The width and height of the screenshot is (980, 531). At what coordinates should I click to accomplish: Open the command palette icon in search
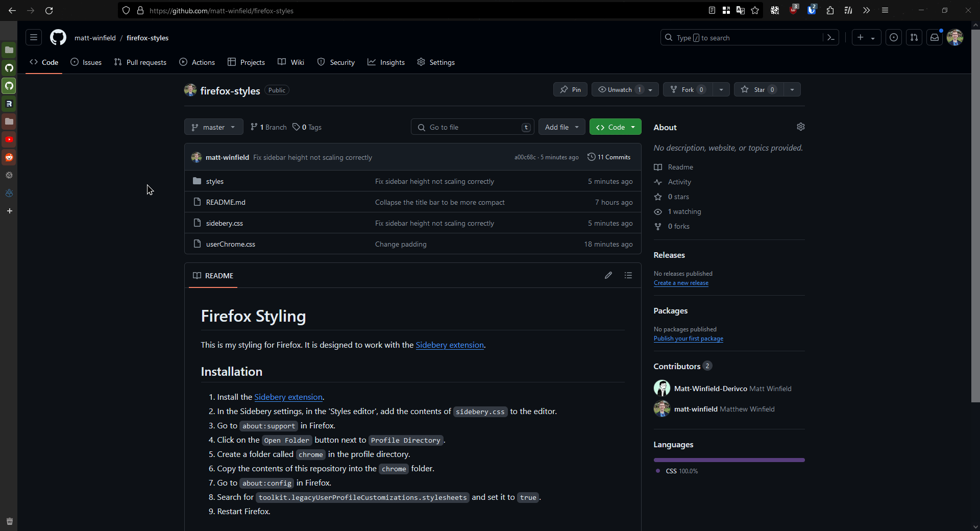831,37
